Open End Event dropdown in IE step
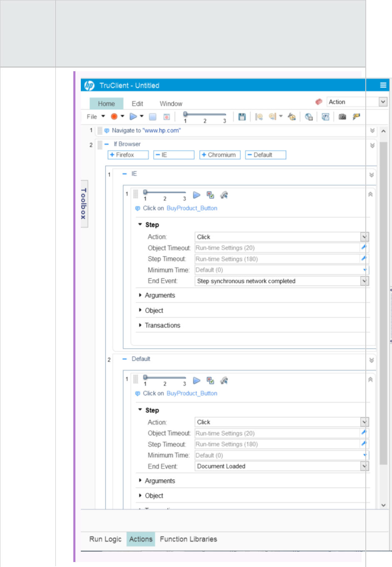Image resolution: width=392 pixels, height=567 pixels. (365, 281)
